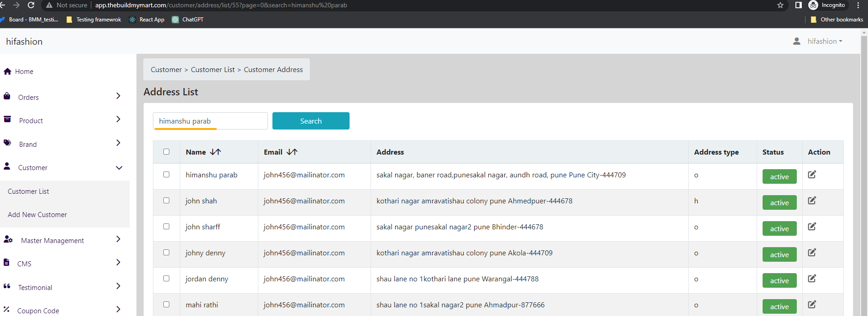Screen dimensions: 868x316
Task: Open the hifashion account dropdown
Action: pos(825,41)
